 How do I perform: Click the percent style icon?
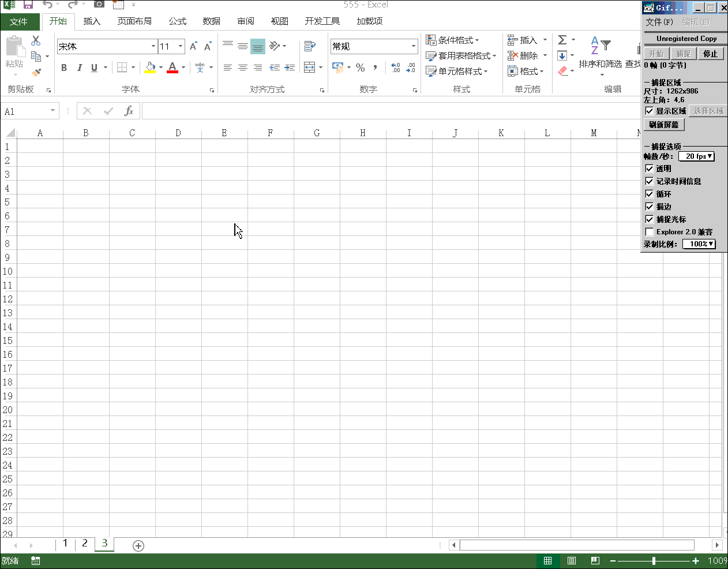tap(361, 68)
